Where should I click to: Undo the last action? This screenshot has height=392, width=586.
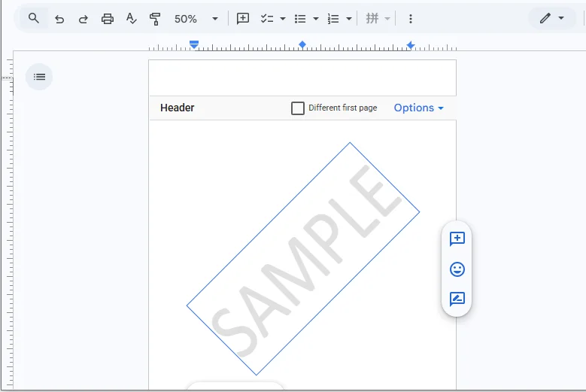point(59,19)
